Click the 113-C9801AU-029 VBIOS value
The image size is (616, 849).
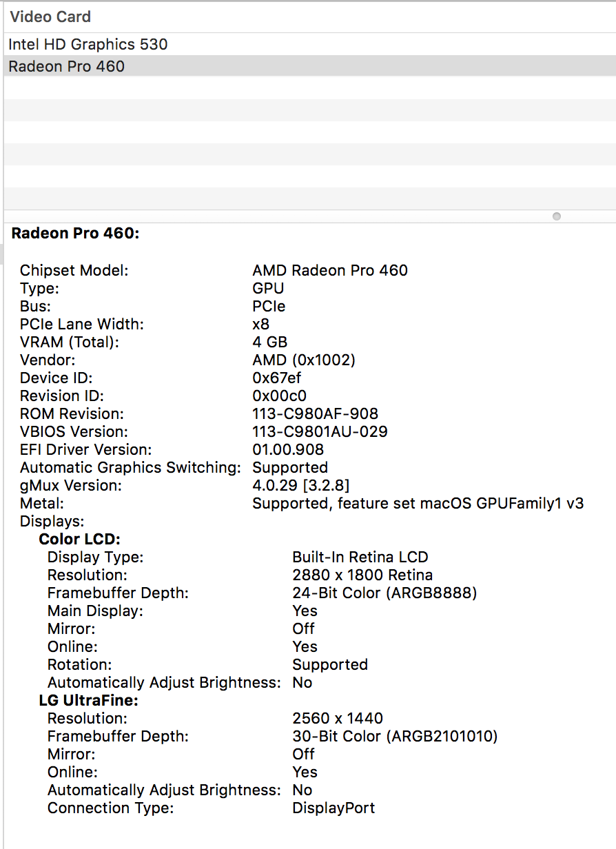click(x=320, y=431)
